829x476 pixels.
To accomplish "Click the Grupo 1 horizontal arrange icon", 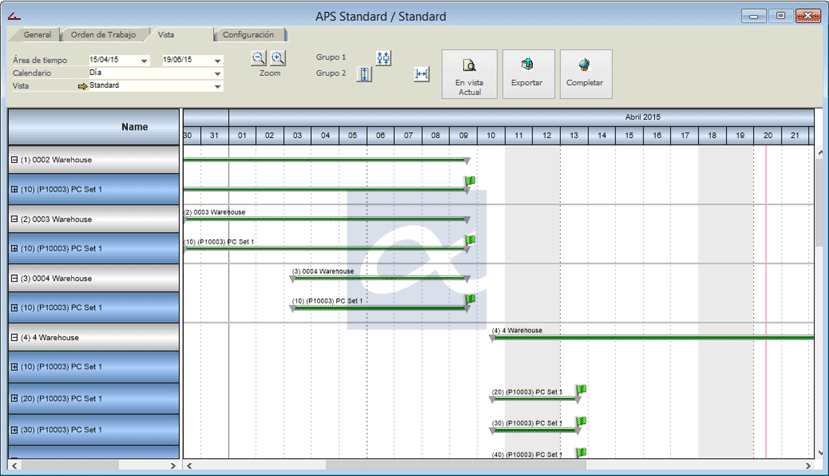I will pyautogui.click(x=384, y=57).
